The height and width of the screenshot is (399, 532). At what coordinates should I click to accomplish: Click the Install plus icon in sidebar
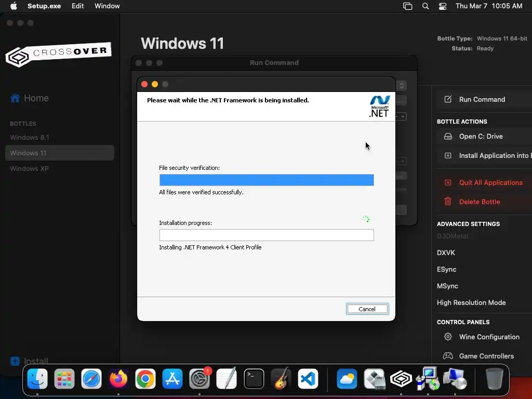[x=15, y=361]
